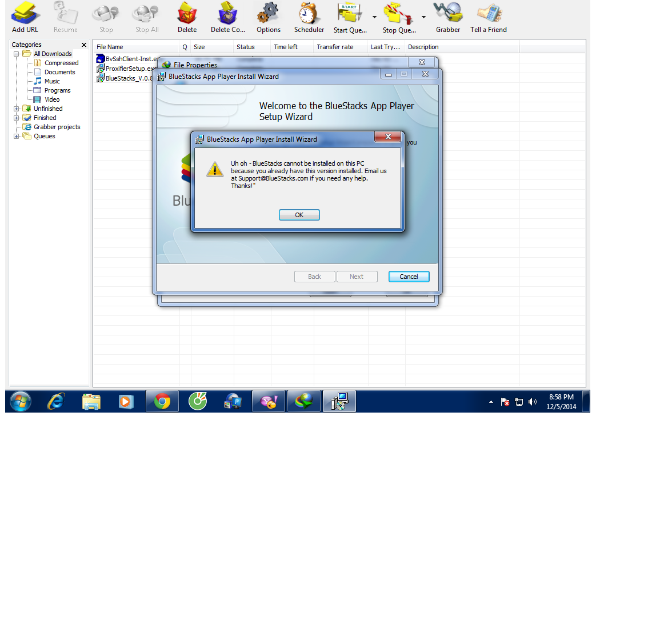The image size is (672, 640).
Task: Open Windows Explorer from the taskbar
Action: point(91,401)
